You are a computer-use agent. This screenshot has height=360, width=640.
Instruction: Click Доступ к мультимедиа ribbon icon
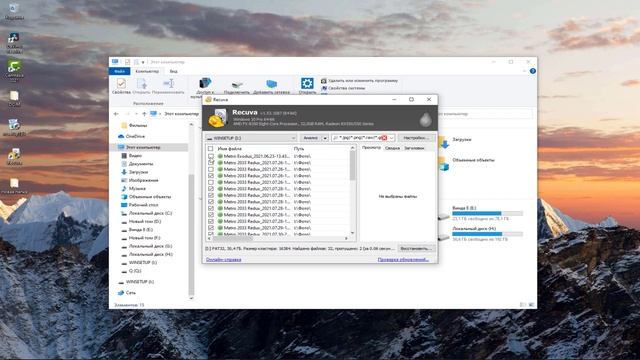click(205, 84)
